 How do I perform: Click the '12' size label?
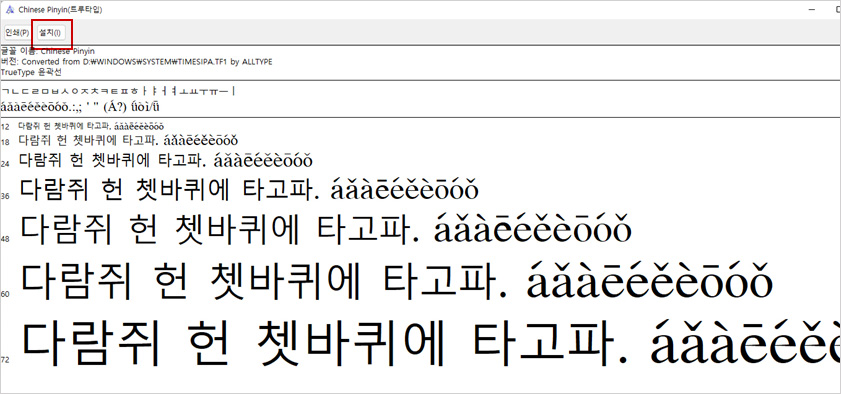(5, 127)
